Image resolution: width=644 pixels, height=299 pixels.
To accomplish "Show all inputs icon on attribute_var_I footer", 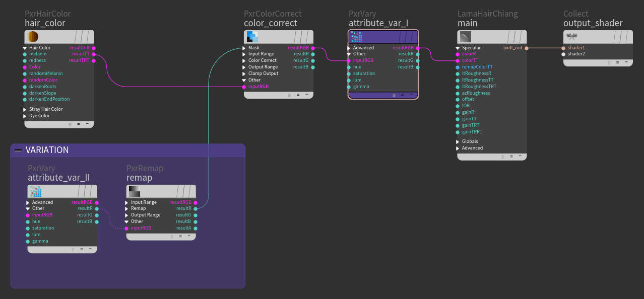I will (x=395, y=95).
